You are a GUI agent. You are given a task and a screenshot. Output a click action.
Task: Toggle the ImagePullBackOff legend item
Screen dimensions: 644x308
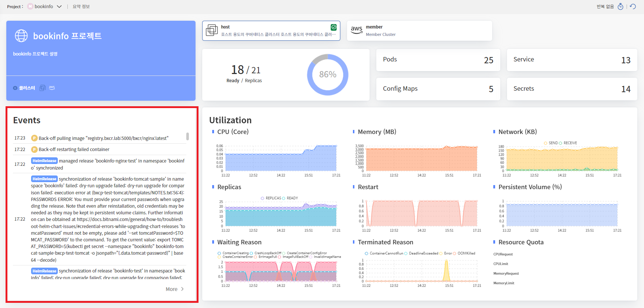click(x=293, y=257)
